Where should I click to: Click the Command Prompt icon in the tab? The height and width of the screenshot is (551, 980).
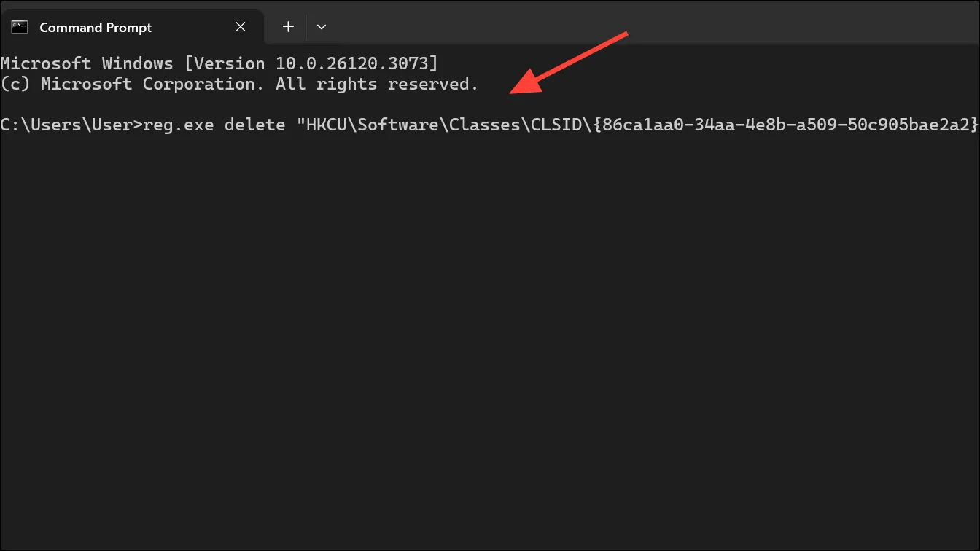[20, 27]
